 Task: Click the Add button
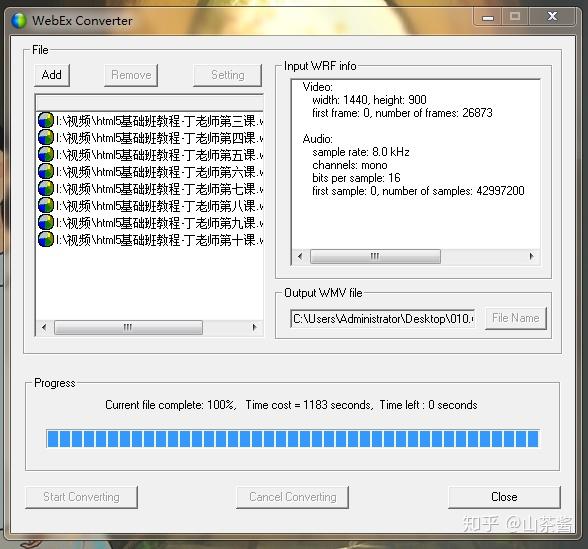point(52,75)
